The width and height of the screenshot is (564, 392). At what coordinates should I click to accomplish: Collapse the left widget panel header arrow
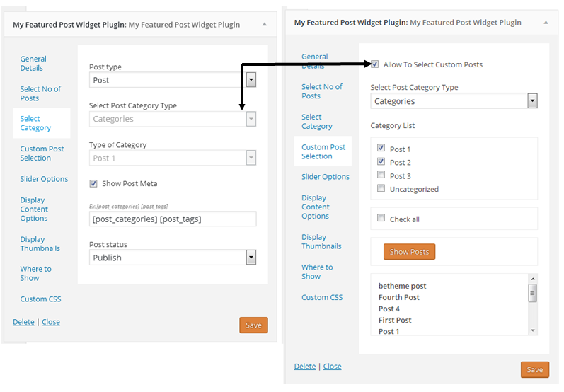coord(265,24)
